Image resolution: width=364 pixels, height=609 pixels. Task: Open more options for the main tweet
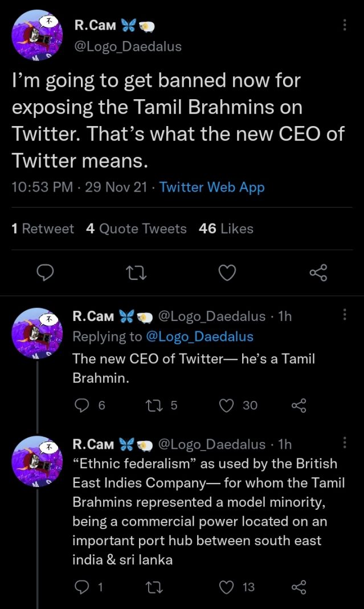coord(344,25)
